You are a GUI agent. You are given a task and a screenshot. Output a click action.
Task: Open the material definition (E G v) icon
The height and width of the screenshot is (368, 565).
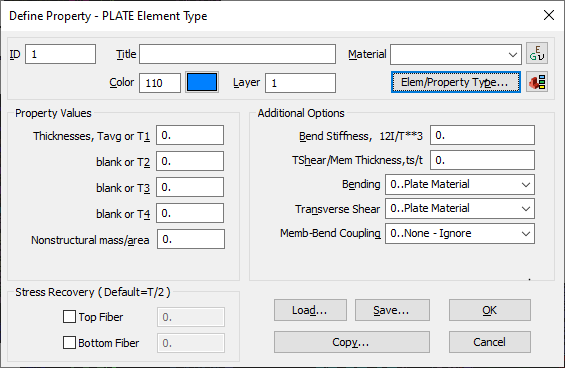pyautogui.click(x=537, y=54)
